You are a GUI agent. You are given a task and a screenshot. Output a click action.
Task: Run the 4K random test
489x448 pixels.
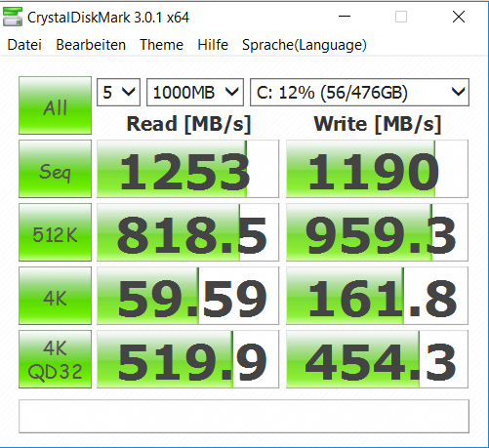tap(55, 296)
